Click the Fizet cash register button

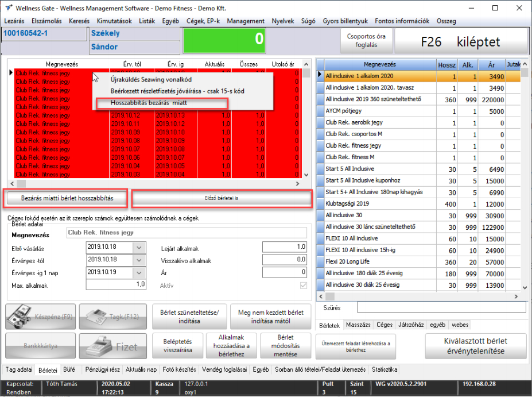coord(113,346)
